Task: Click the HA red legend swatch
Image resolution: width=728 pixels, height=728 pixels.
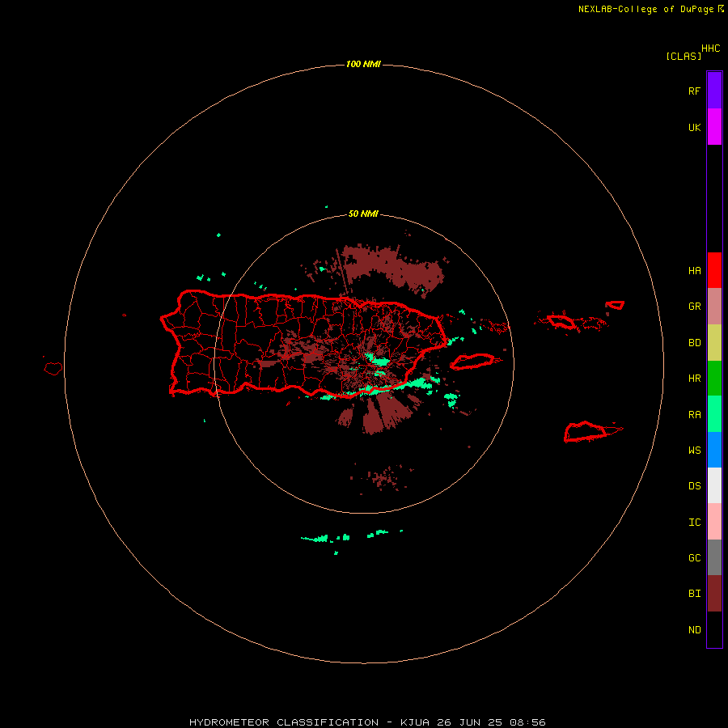Action: coord(714,270)
